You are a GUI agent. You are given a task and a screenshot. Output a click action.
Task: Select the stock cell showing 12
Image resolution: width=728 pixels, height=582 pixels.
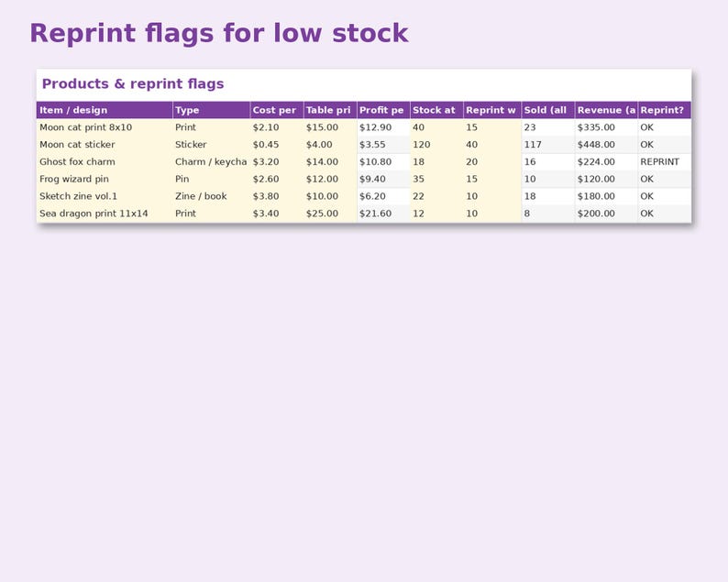(436, 214)
